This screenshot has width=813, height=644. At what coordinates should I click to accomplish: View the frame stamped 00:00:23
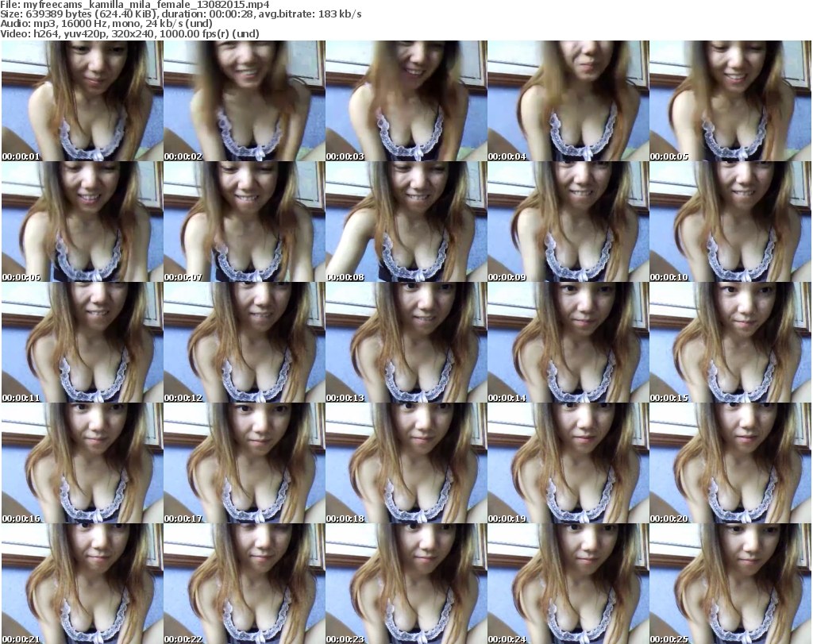[x=406, y=584]
